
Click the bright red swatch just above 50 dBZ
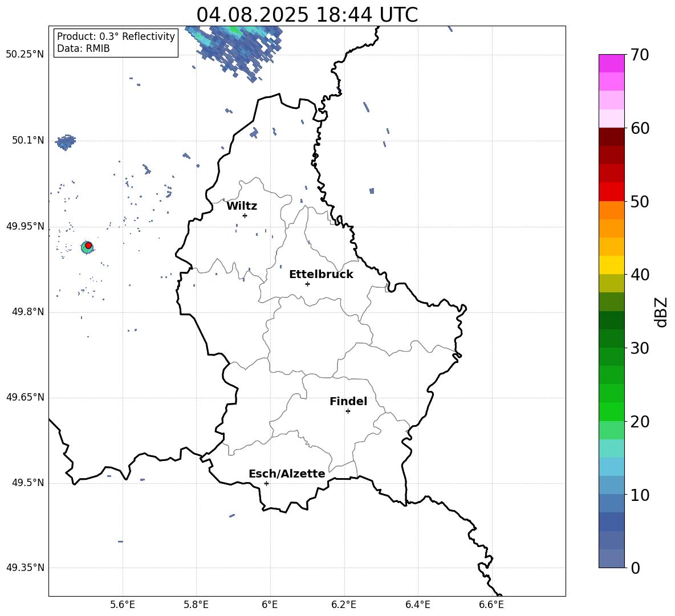click(x=611, y=192)
